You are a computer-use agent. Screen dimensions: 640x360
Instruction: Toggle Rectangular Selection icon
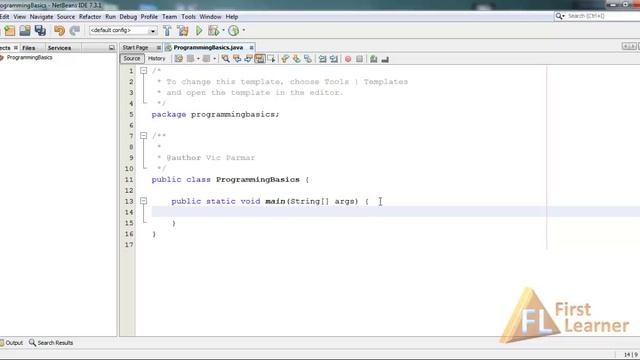click(271, 59)
